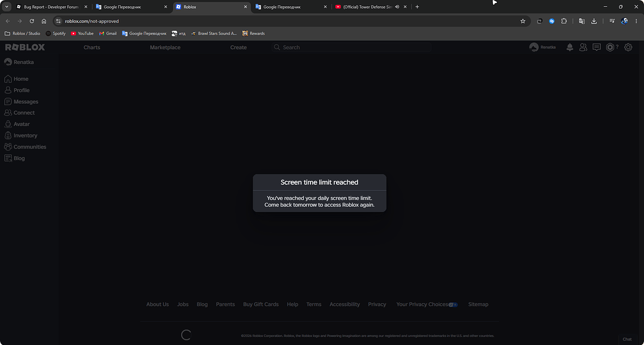Click the address bar URL

(x=91, y=21)
